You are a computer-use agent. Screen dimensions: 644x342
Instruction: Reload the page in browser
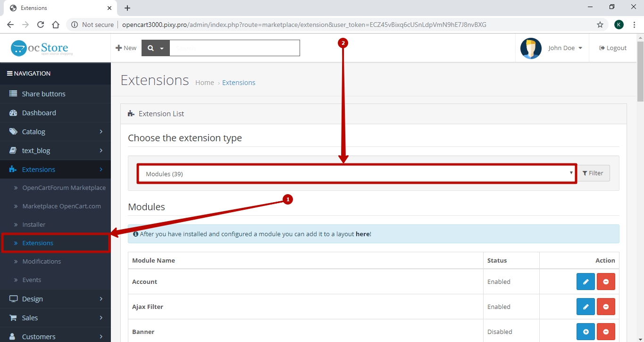(41, 25)
